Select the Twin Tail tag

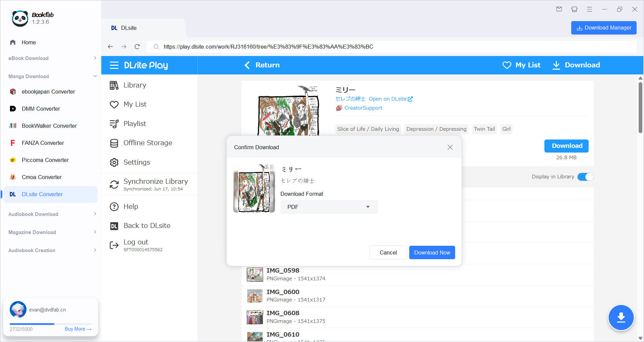[x=484, y=129]
